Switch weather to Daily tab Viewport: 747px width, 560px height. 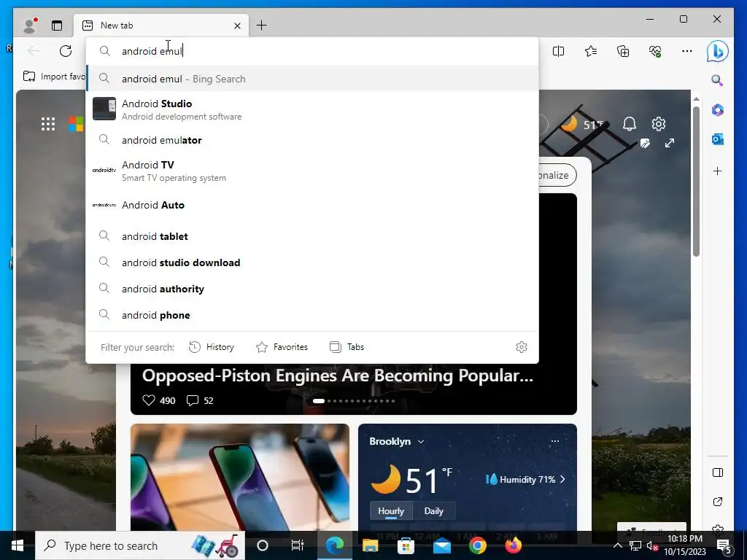pyautogui.click(x=433, y=511)
